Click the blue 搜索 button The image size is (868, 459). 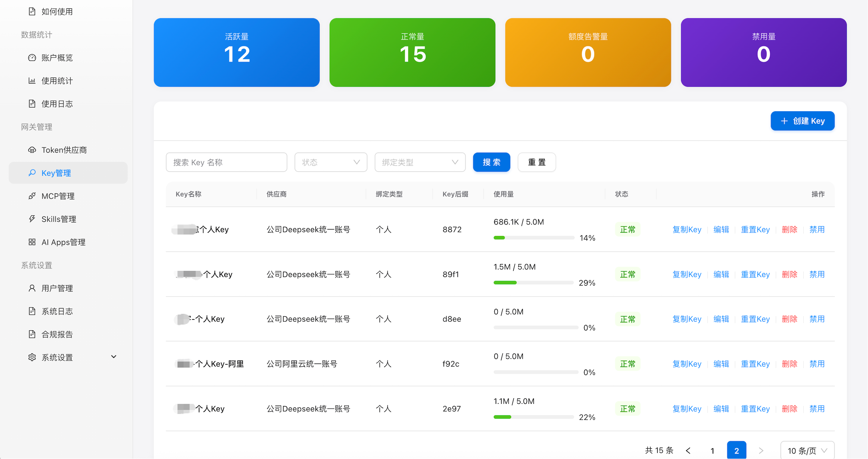coord(491,162)
